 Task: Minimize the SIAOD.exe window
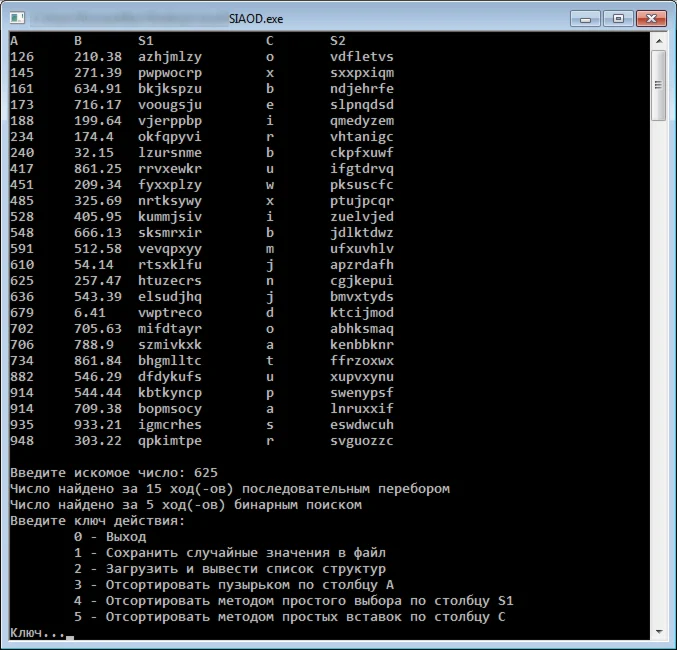[x=585, y=19]
